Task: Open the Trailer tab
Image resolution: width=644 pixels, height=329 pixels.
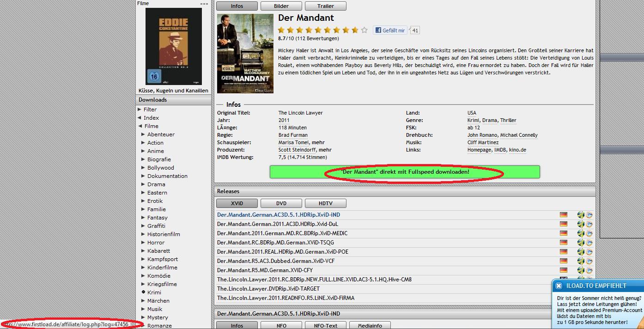Action: click(x=325, y=6)
